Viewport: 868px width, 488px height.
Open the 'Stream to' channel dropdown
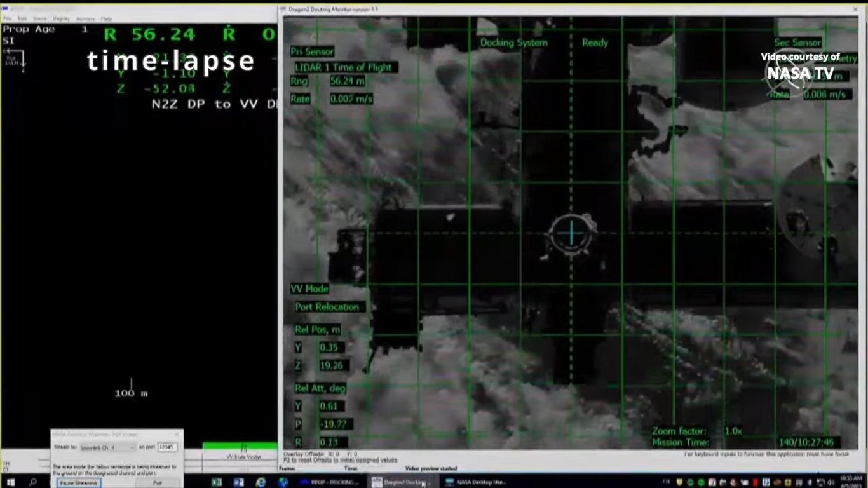tap(107, 447)
